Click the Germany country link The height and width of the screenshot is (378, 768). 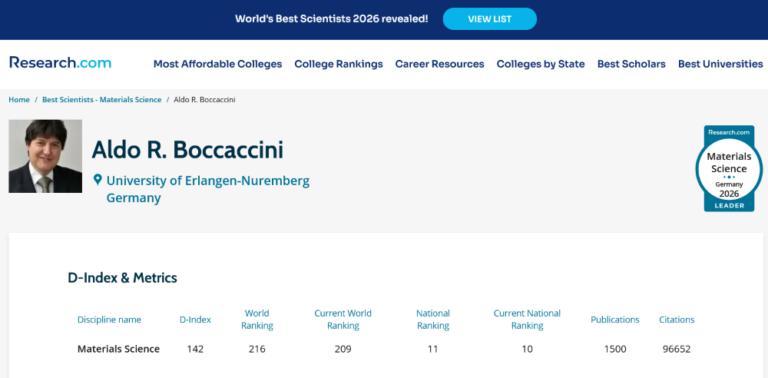134,198
